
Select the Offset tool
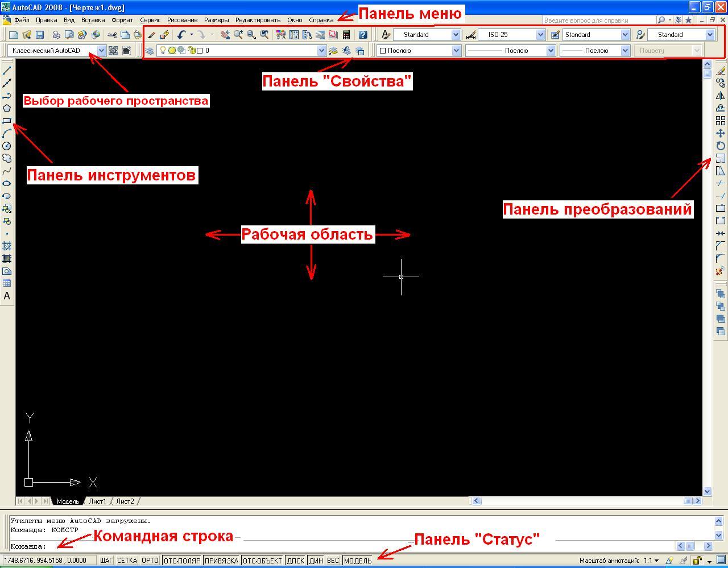(x=721, y=108)
